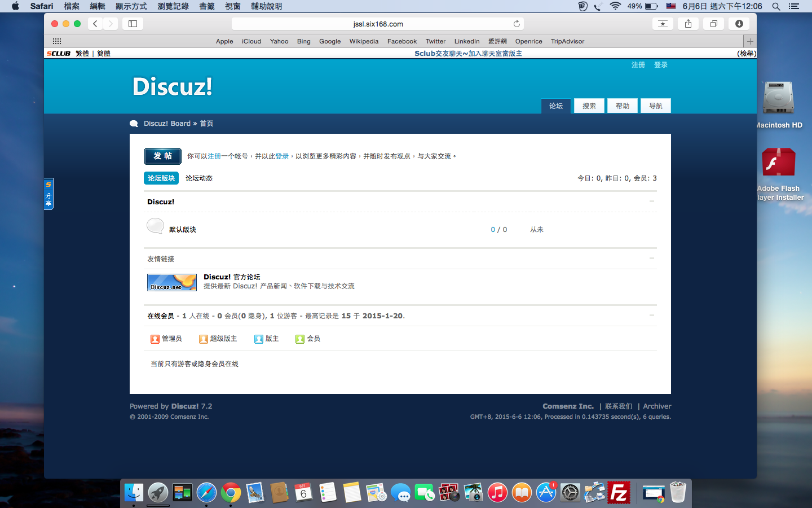Screen dimensions: 812x508
Task: Click the Show all tabs icon
Action: (x=713, y=24)
